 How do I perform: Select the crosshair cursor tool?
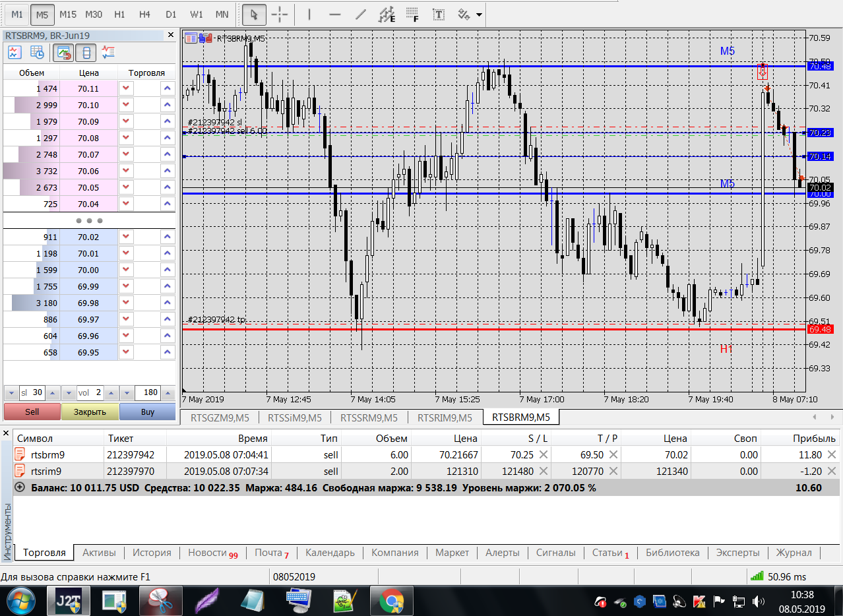click(280, 14)
